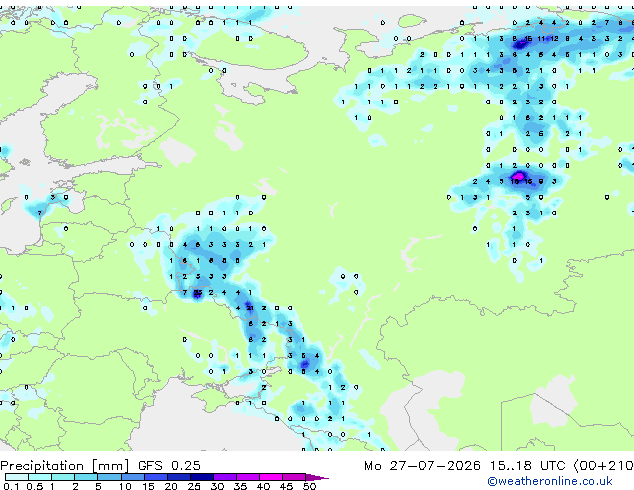Click the map value '21' on the map

250,308
